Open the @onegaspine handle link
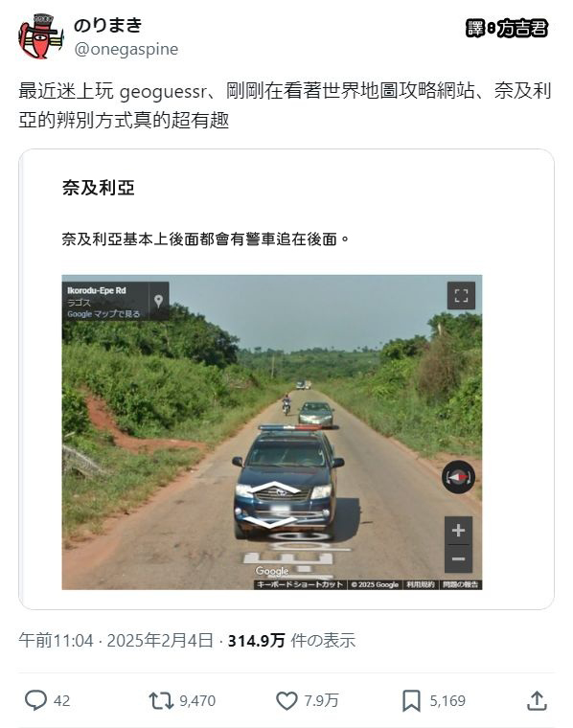 pos(126,49)
